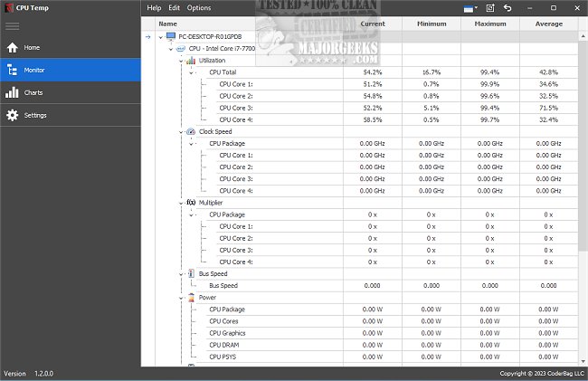The image size is (588, 381).
Task: Collapse the Utilization group
Action: coord(181,61)
